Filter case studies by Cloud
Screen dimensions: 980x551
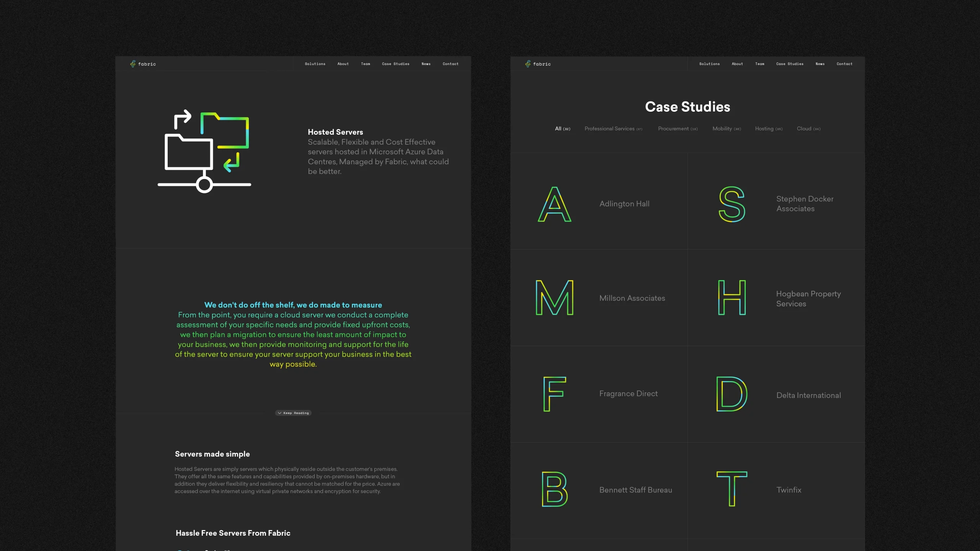808,129
